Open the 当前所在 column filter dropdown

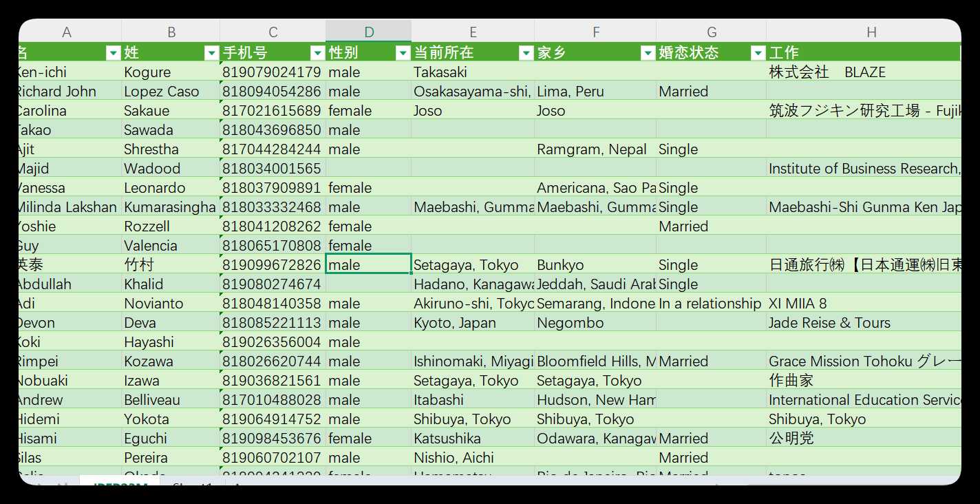(x=526, y=53)
